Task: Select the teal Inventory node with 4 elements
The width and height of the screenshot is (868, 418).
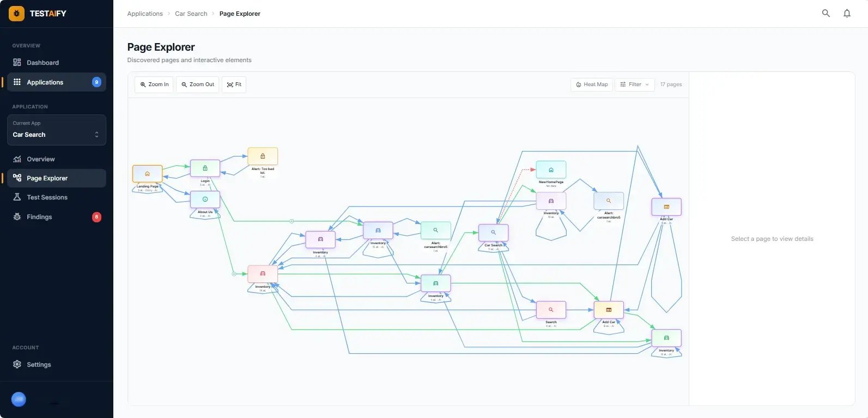Action: pos(436,283)
